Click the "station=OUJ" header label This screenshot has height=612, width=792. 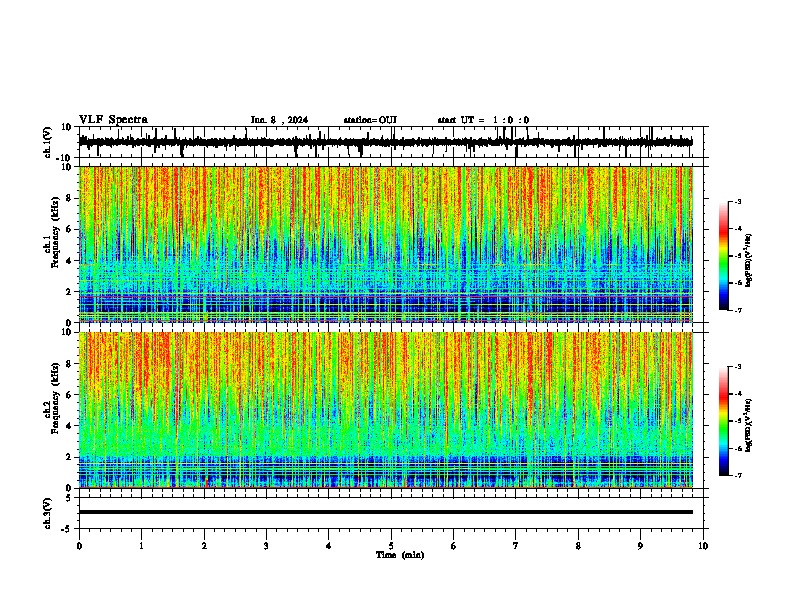[370, 120]
